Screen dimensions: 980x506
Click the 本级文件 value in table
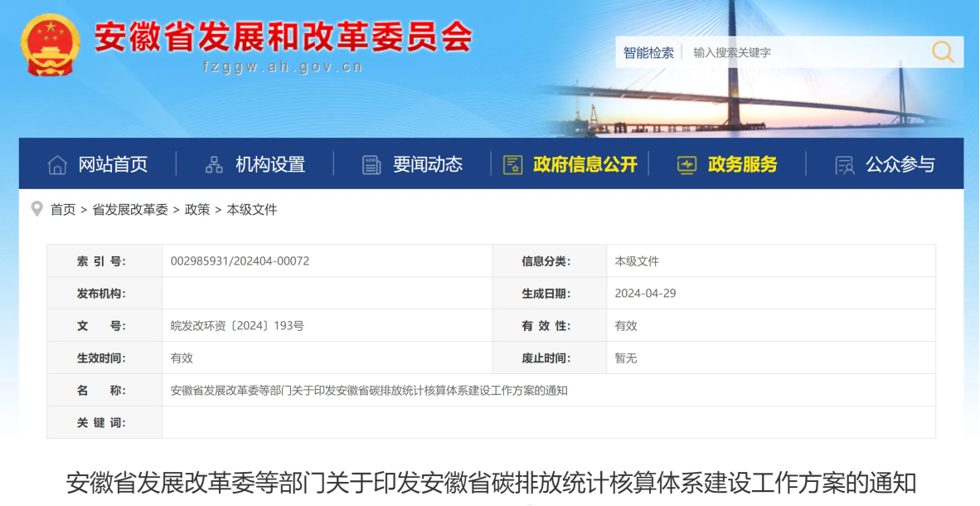[x=637, y=260]
